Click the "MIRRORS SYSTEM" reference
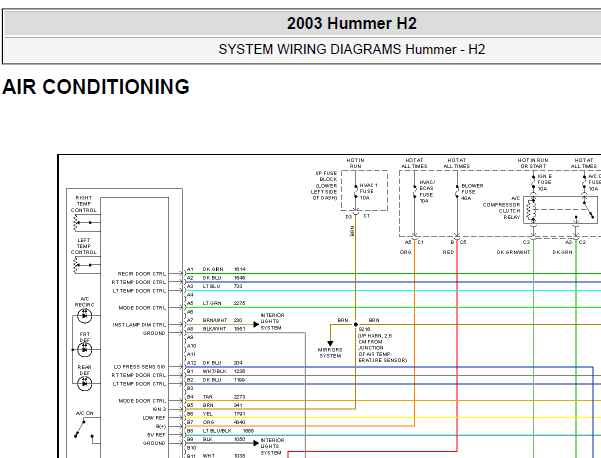 pos(330,353)
